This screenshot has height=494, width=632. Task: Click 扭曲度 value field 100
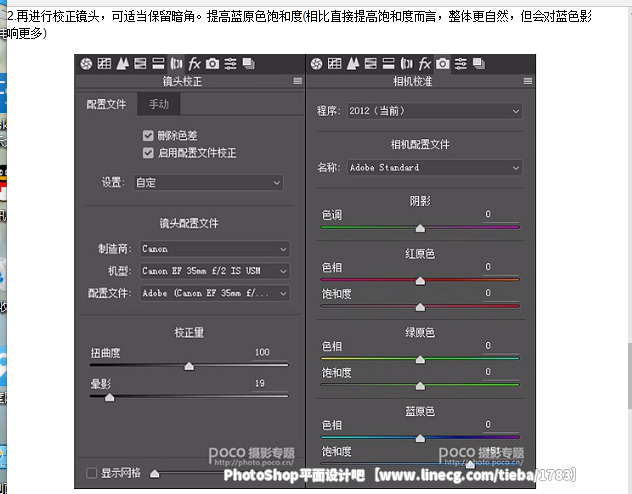pyautogui.click(x=269, y=352)
